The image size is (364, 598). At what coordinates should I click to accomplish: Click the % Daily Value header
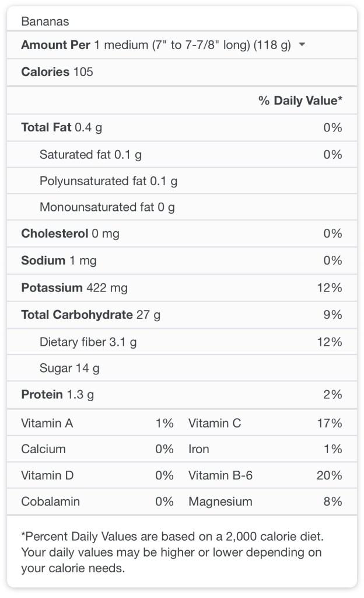tap(300, 100)
